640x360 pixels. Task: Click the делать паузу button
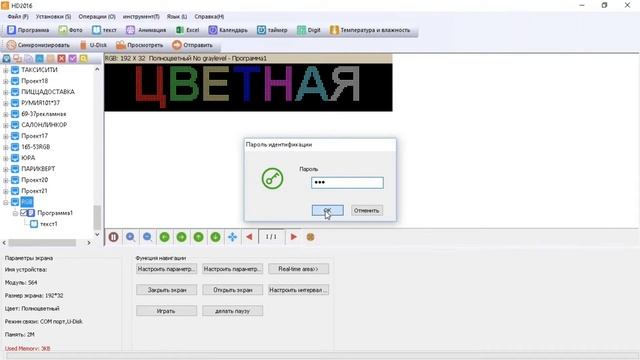click(x=233, y=311)
